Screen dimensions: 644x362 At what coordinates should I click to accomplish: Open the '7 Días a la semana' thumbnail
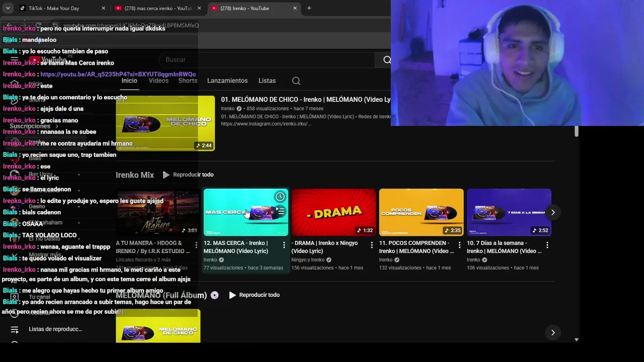click(x=509, y=213)
